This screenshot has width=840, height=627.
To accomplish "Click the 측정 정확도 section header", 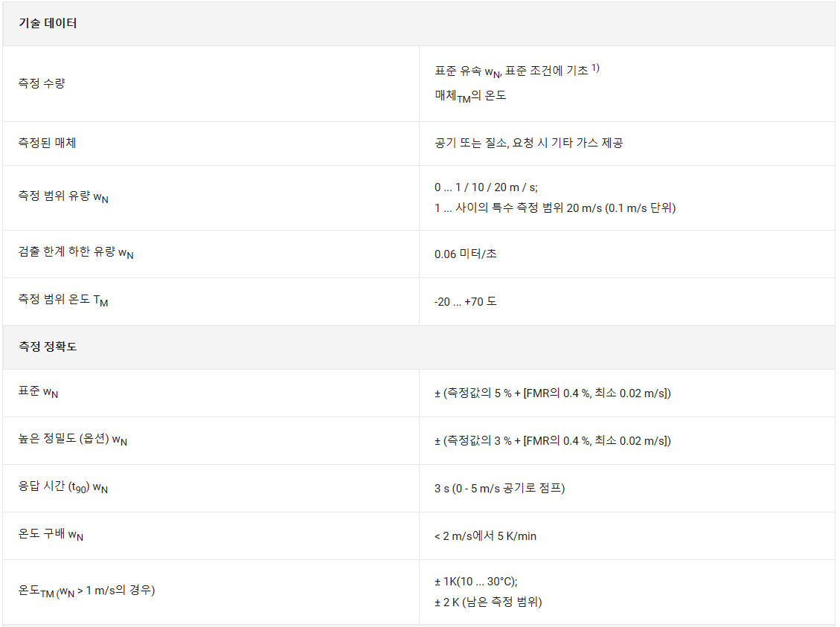I will (x=48, y=347).
